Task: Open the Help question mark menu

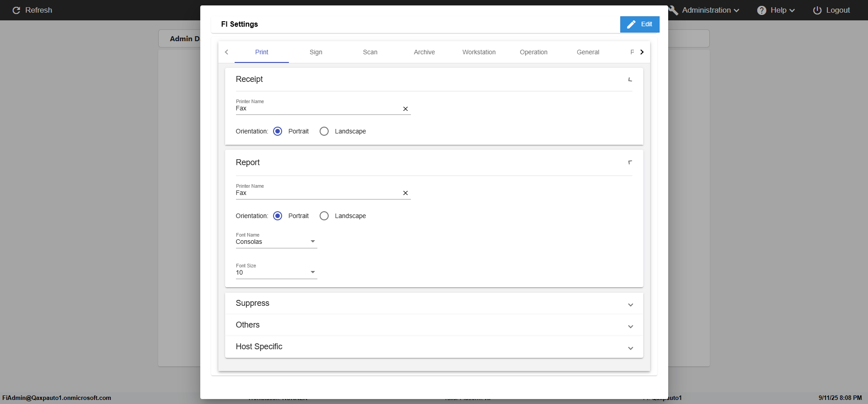Action: point(762,10)
